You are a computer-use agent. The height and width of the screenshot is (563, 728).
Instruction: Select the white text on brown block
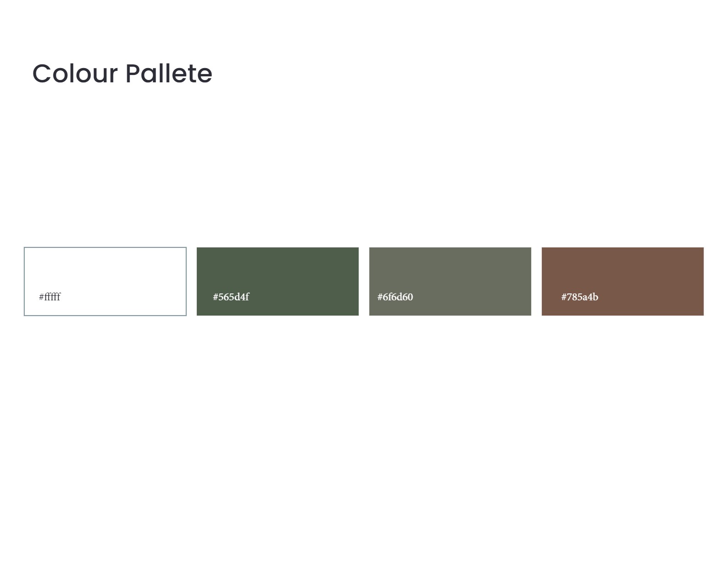[580, 297]
